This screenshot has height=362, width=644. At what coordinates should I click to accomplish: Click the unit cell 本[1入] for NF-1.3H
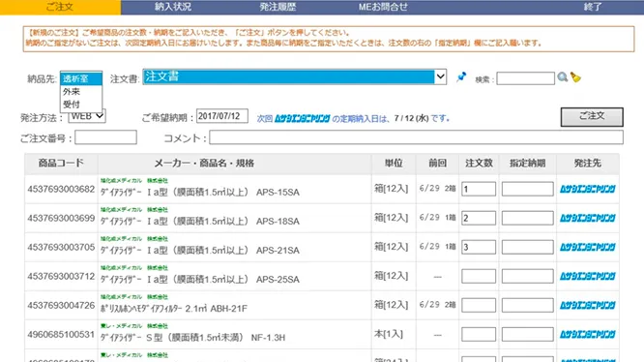point(389,334)
